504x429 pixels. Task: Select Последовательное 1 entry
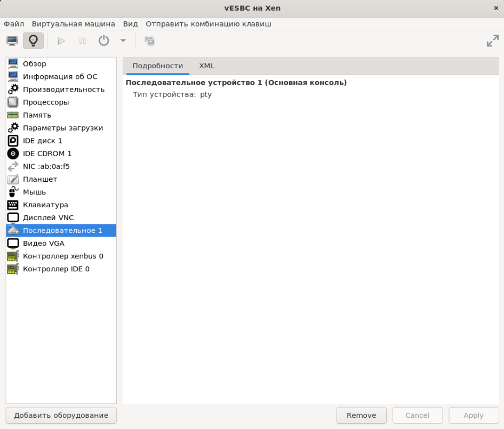61,231
